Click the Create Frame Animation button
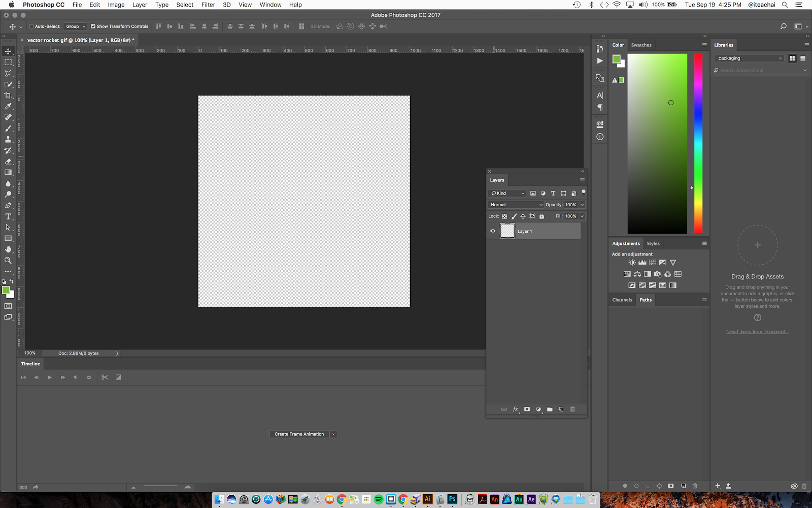 point(299,434)
